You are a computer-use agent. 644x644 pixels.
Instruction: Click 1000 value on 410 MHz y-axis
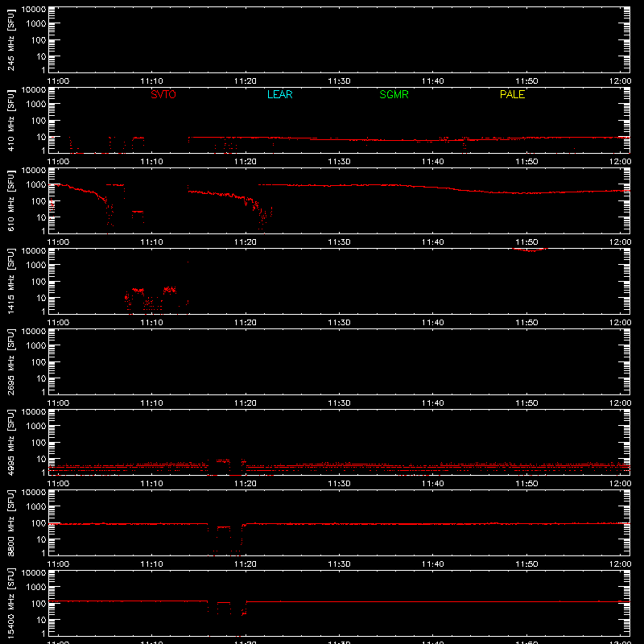click(36, 104)
